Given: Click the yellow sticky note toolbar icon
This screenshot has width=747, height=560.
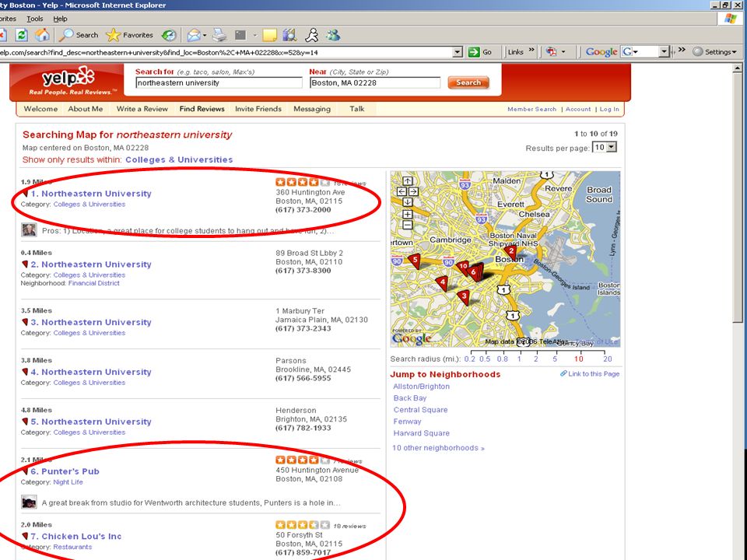Looking at the screenshot, I should point(270,35).
